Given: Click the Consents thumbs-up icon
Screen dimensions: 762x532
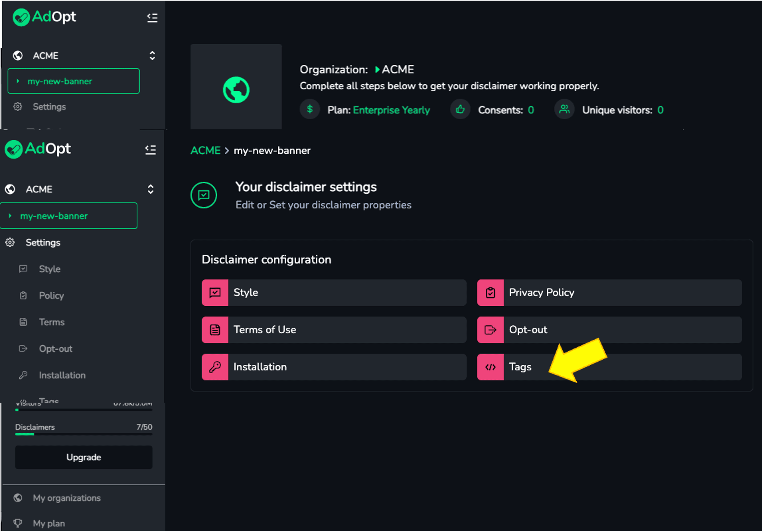Looking at the screenshot, I should (460, 109).
